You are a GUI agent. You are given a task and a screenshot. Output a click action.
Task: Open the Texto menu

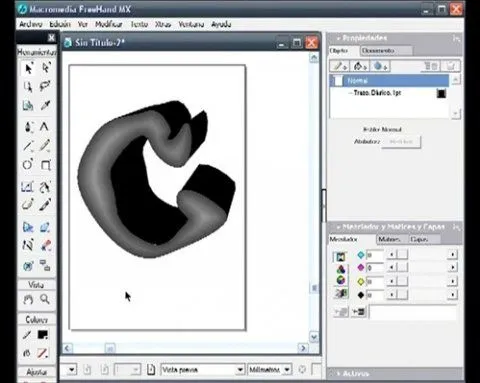tap(139, 24)
